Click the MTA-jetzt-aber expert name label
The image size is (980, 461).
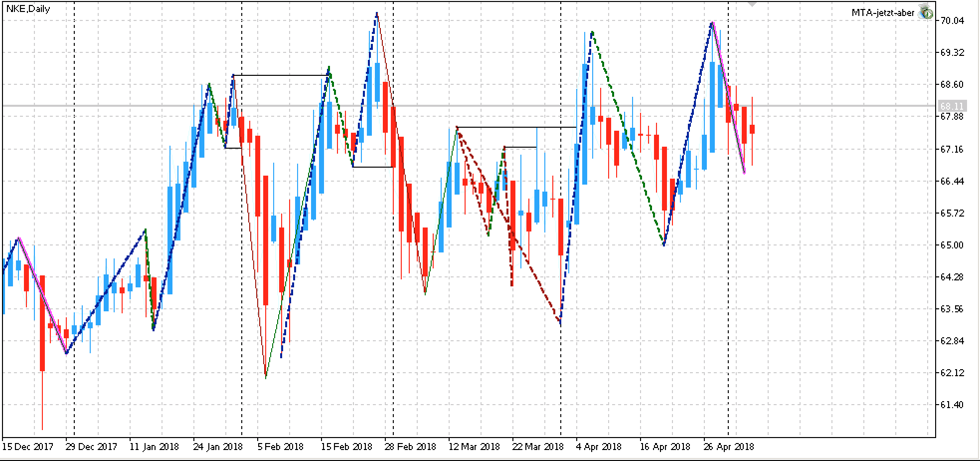point(883,13)
